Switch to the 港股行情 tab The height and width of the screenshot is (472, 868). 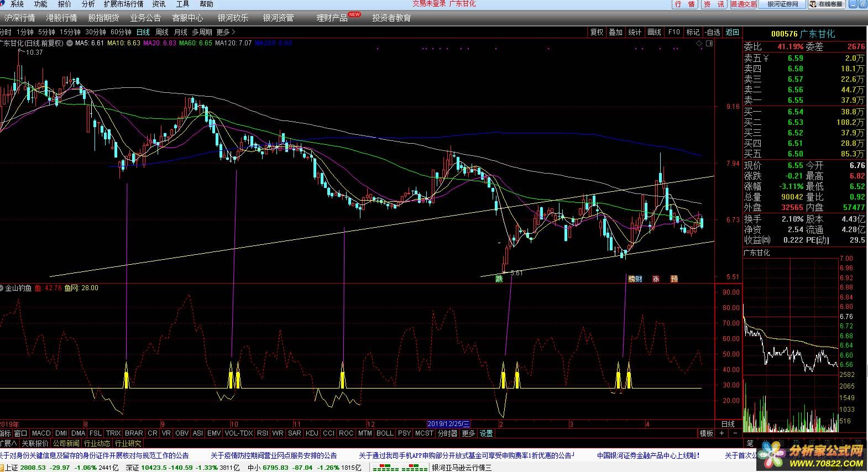coord(62,18)
